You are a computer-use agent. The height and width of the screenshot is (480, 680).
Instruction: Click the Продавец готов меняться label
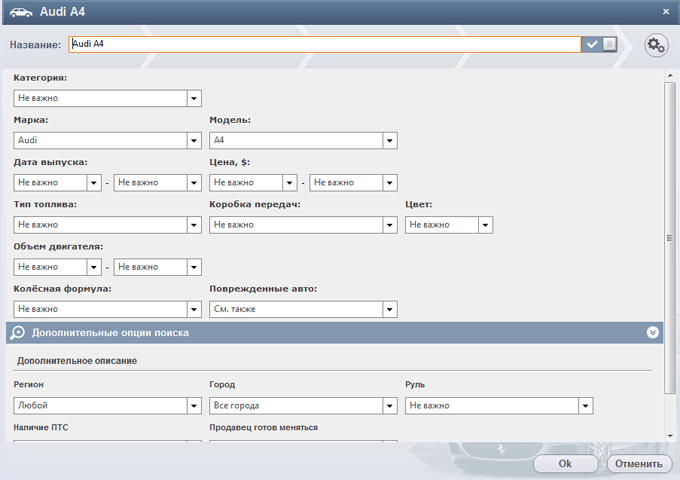click(x=264, y=427)
